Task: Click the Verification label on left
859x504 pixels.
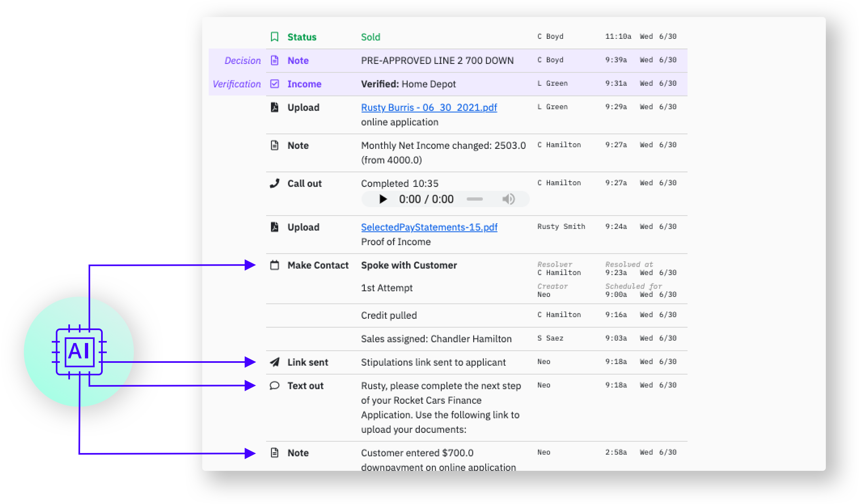Action: (237, 84)
